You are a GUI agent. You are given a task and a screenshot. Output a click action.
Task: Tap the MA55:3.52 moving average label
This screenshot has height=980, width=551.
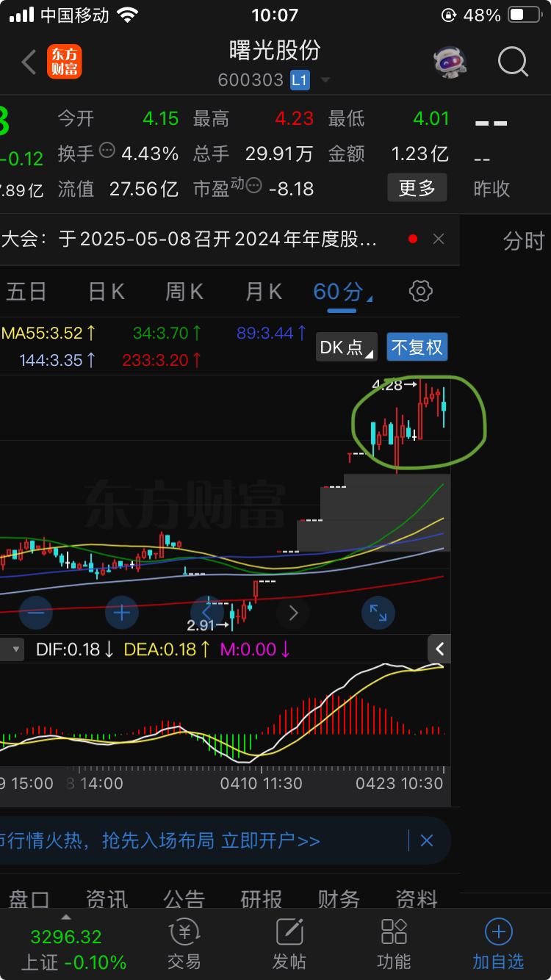coord(48,333)
